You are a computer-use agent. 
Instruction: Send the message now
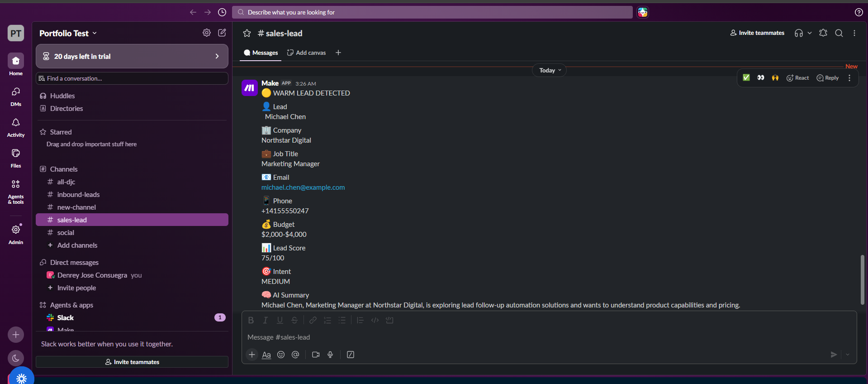[834, 355]
